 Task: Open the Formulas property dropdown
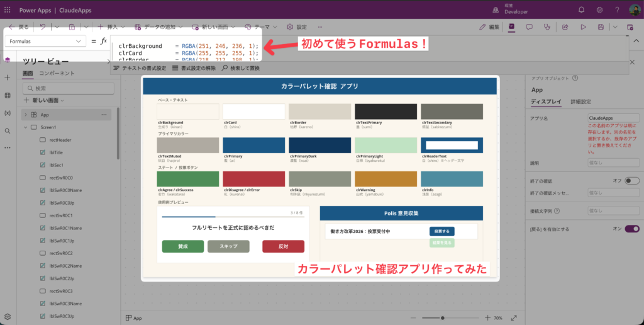click(44, 41)
